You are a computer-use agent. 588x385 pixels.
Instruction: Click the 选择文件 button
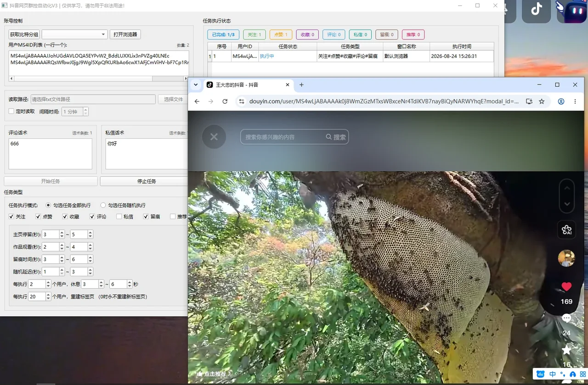coord(173,99)
